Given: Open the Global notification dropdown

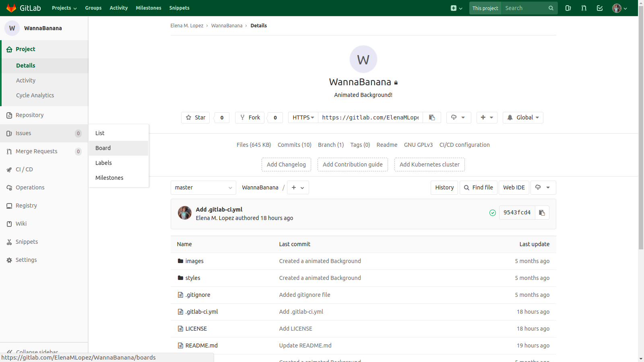Looking at the screenshot, I should [x=523, y=117].
